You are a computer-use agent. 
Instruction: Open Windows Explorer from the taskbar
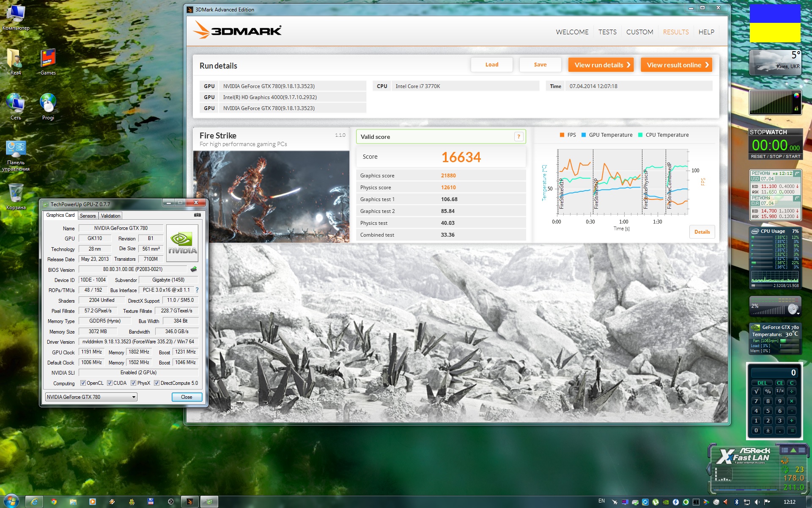coord(73,502)
